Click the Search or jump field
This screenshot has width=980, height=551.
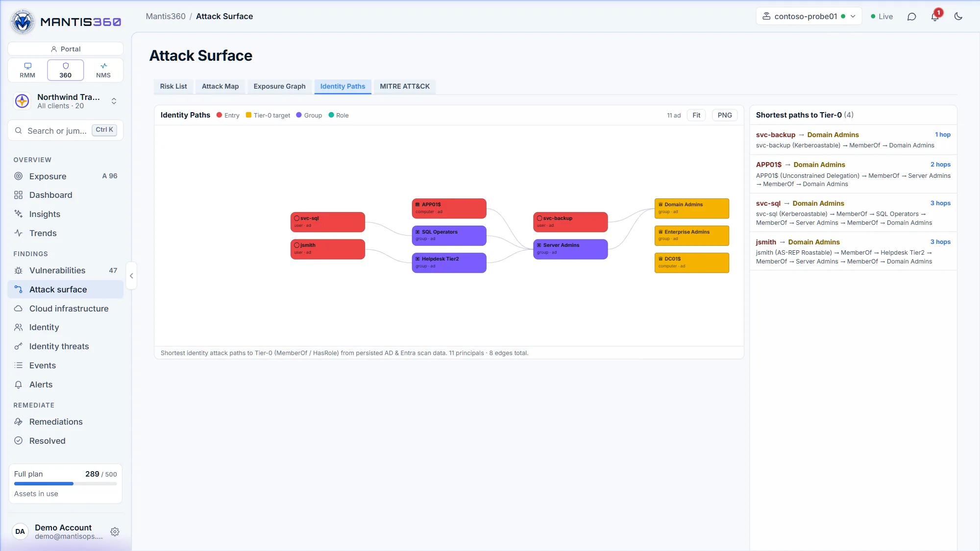pyautogui.click(x=66, y=131)
